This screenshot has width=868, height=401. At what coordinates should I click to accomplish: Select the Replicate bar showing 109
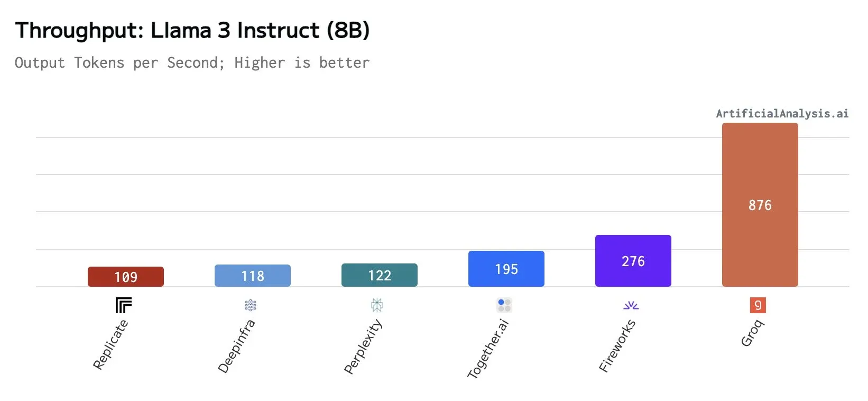pos(126,277)
